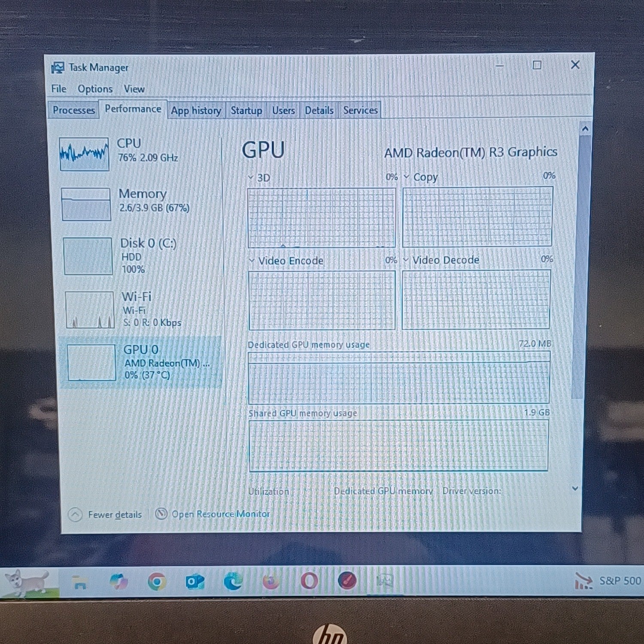The image size is (644, 644).
Task: Go to the Startup tab
Action: click(246, 110)
